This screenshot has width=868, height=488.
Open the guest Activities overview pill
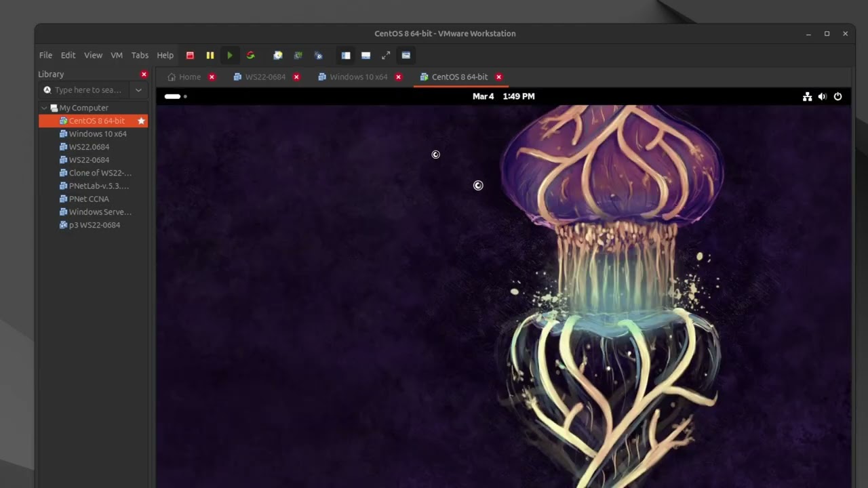(175, 96)
